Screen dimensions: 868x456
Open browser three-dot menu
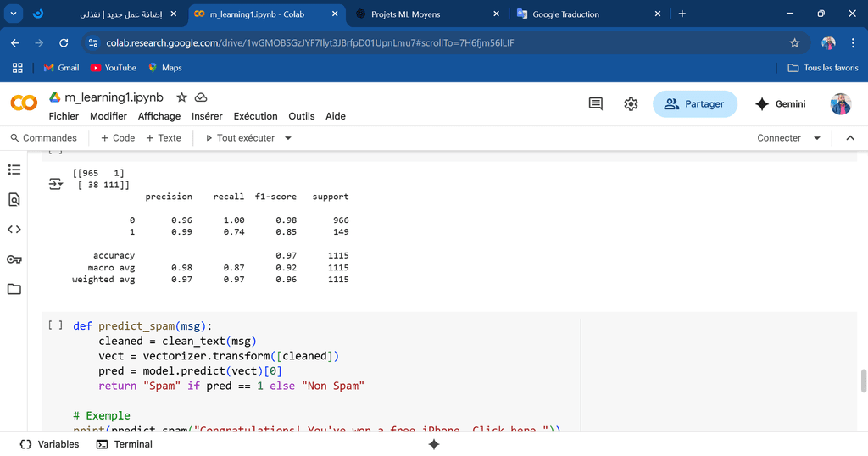coord(853,42)
